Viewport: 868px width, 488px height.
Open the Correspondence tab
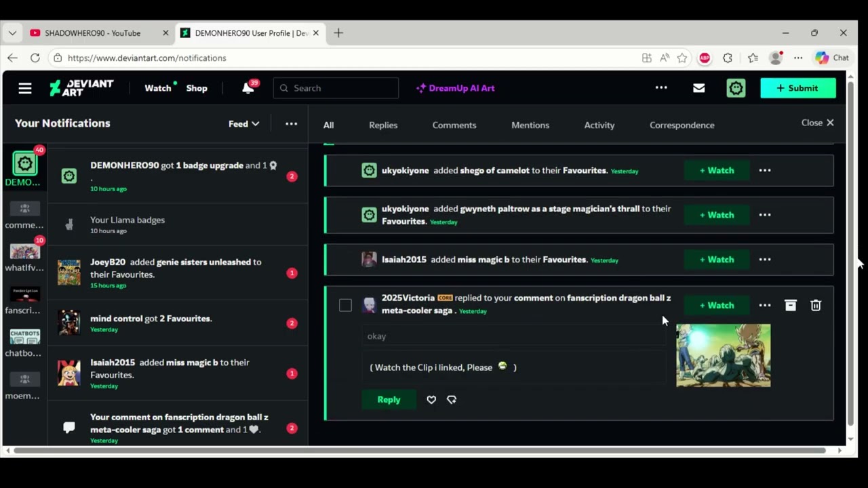click(x=682, y=125)
